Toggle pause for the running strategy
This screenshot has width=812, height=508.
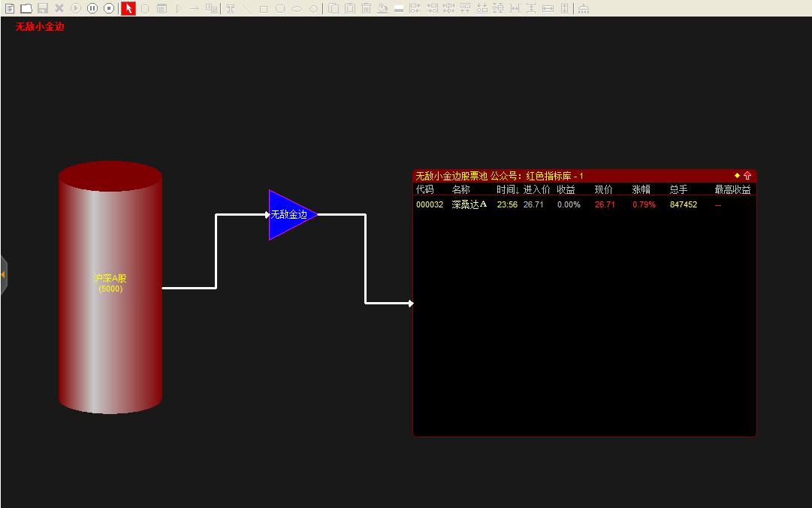pos(92,8)
